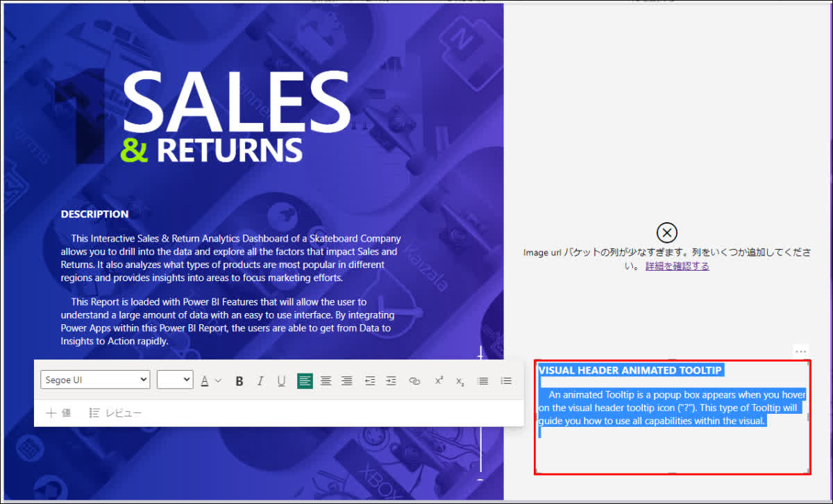
Task: Click the & RETURNS subtitle text
Action: [x=212, y=151]
